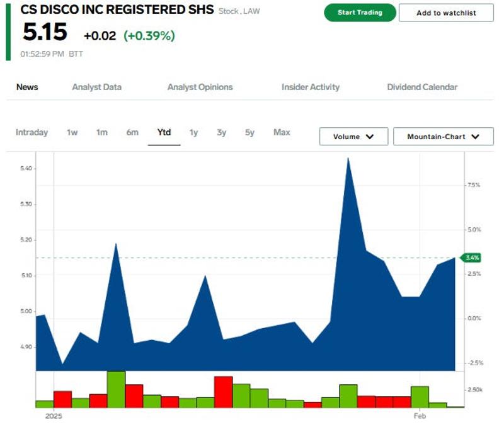Screen dimensions: 504x427
Task: Open Dividend Calendar tab
Action: (x=422, y=87)
